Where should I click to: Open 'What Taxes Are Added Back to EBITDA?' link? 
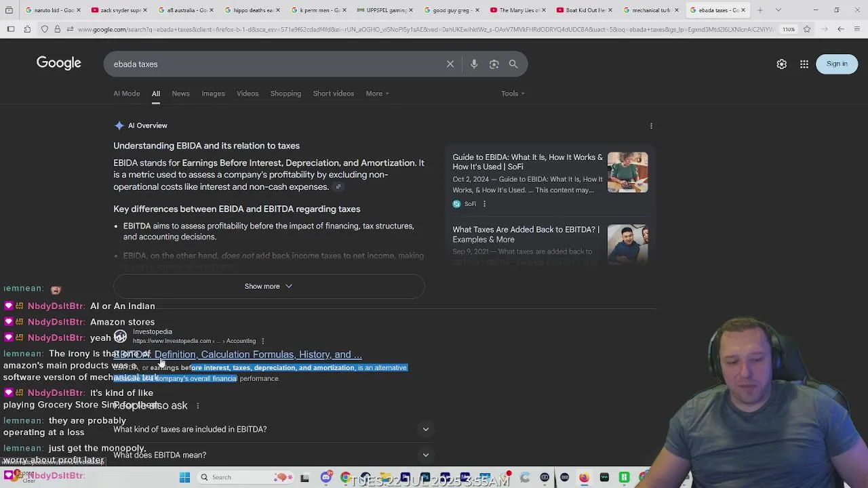click(526, 235)
